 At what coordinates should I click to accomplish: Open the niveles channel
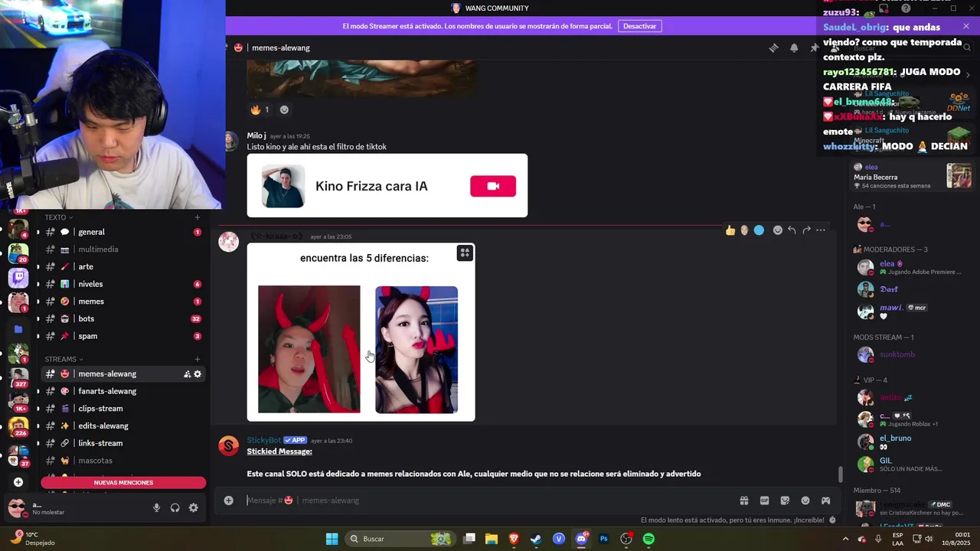click(122, 284)
